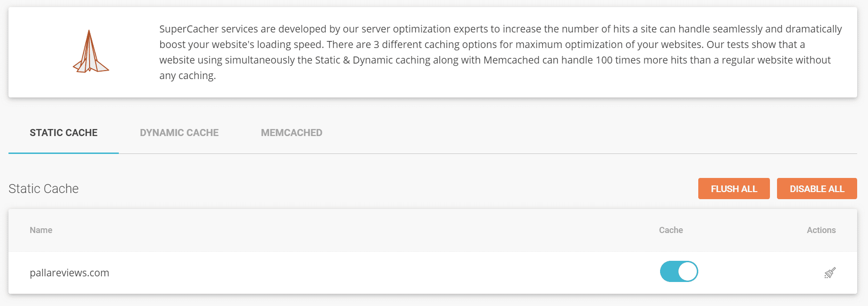The image size is (868, 306).
Task: Click the SuperCacher rocket logo
Action: 91,52
